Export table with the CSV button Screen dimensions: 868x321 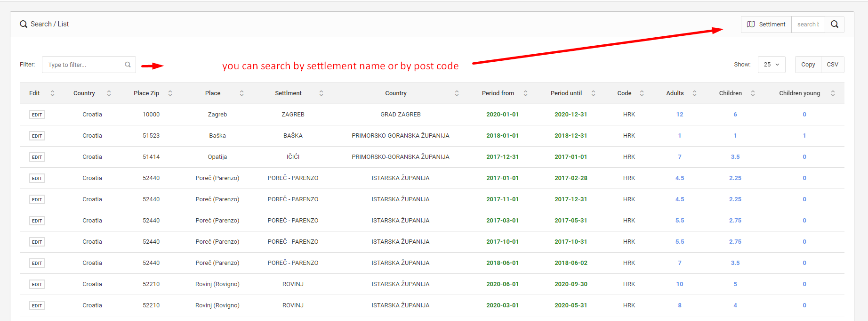[832, 65]
